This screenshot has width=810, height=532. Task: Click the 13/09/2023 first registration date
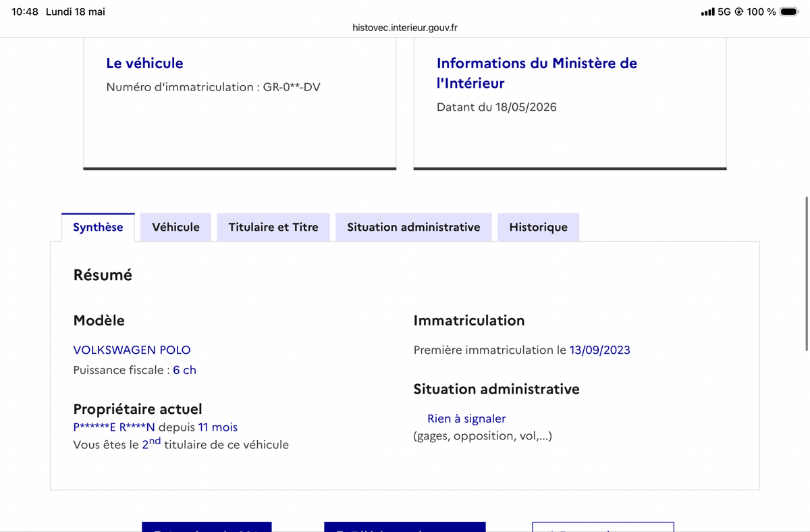click(x=600, y=350)
